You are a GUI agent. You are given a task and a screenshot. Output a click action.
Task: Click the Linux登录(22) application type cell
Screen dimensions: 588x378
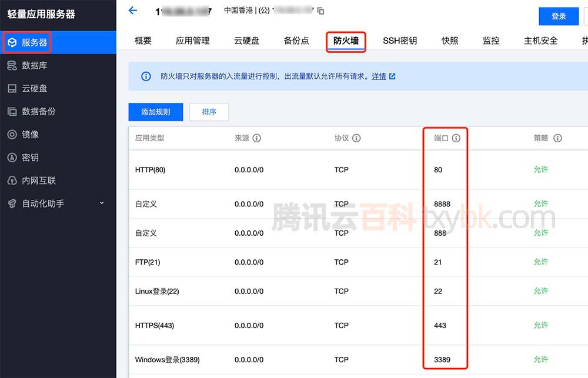[157, 292]
